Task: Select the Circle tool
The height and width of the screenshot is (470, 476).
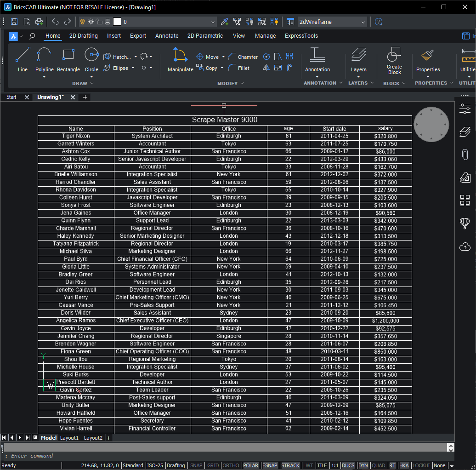Action: (91, 60)
